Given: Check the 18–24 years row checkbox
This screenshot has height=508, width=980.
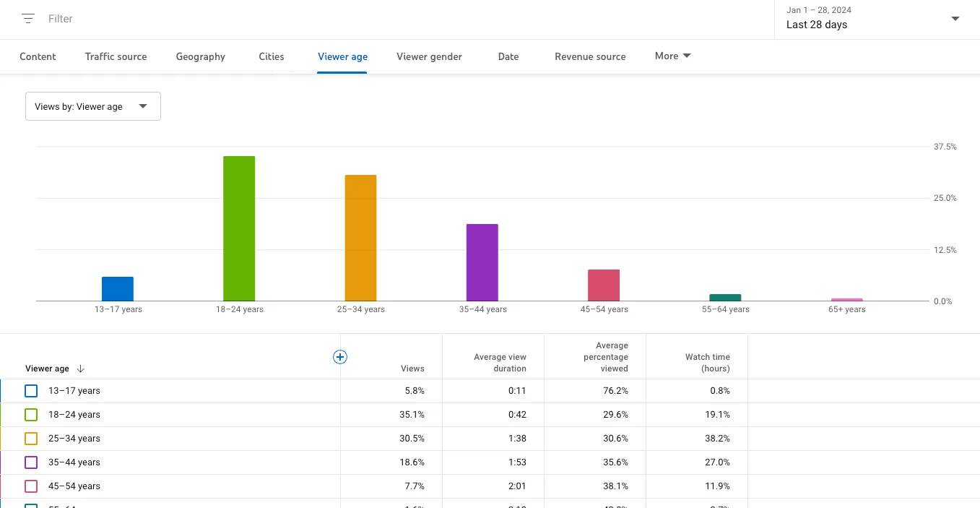Looking at the screenshot, I should pyautogui.click(x=30, y=414).
